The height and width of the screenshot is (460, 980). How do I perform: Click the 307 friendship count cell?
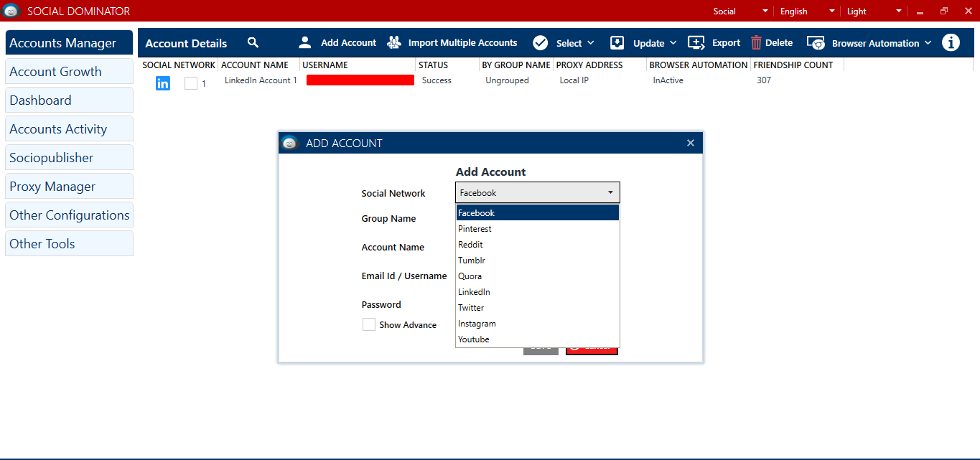[x=764, y=80]
